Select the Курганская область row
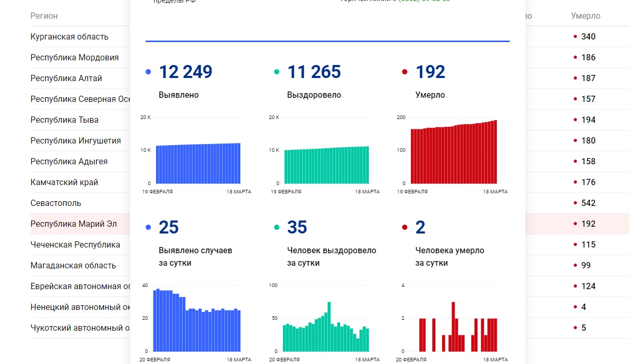This screenshot has height=364, width=644. (69, 37)
